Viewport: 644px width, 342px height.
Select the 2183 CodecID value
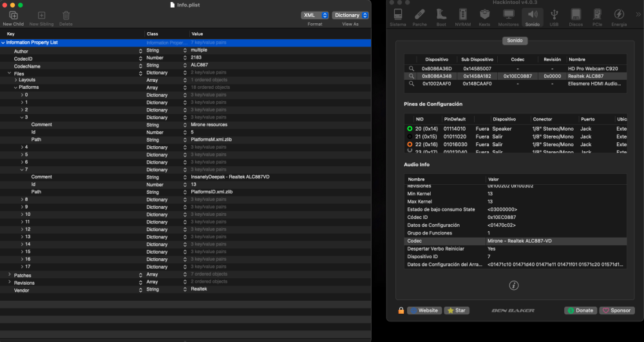click(196, 57)
